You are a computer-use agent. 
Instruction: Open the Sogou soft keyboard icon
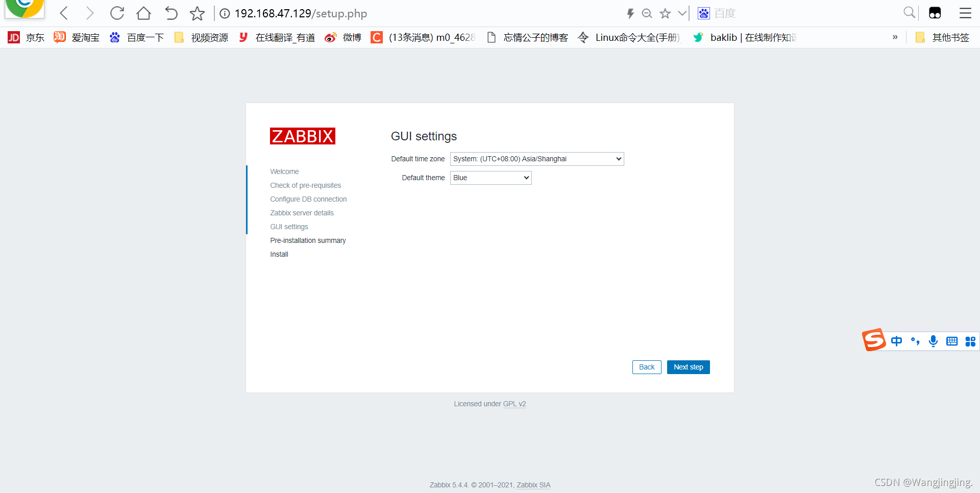tap(952, 341)
